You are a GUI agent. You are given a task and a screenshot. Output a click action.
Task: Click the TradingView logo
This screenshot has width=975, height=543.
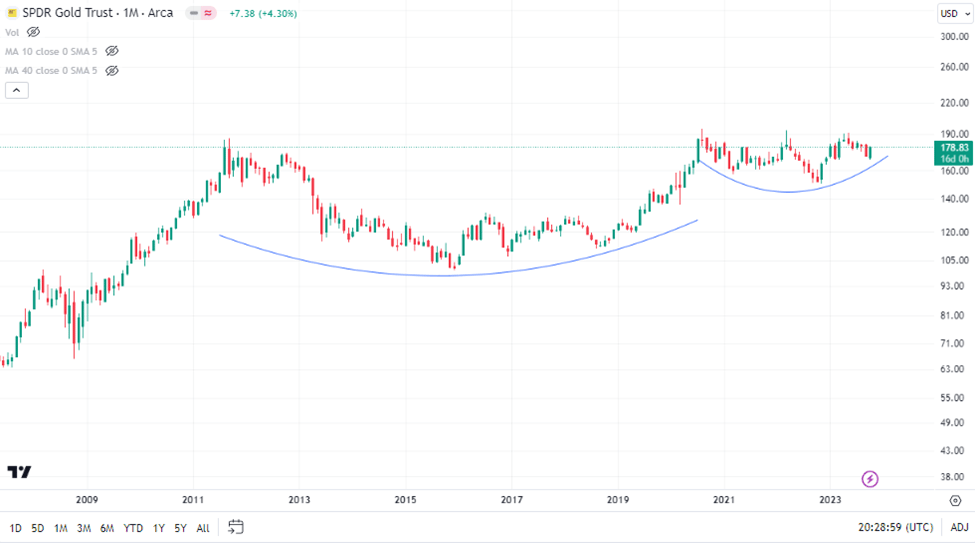[19, 472]
